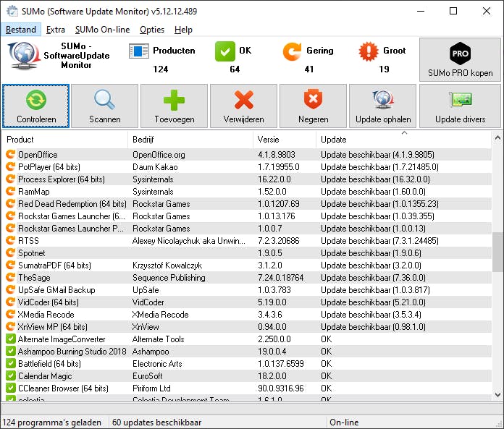Click the Controleren refresh button
This screenshot has width=504, height=429.
35,106
